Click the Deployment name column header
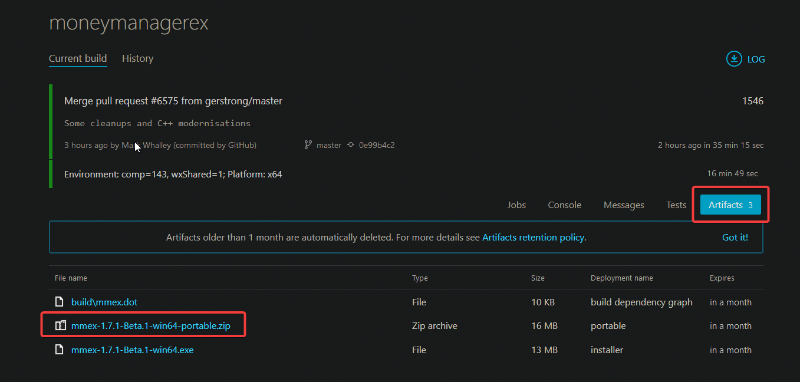800x382 pixels. pos(621,278)
